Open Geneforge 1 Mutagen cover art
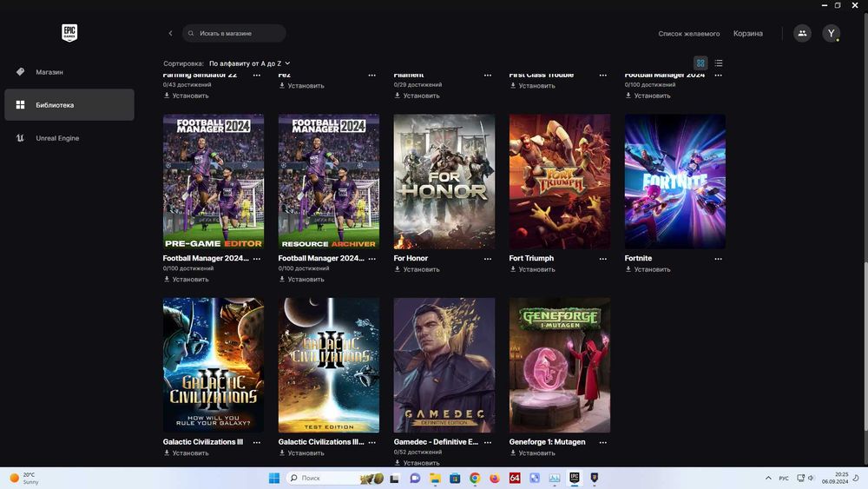Viewport: 868px width, 489px height. (x=560, y=366)
